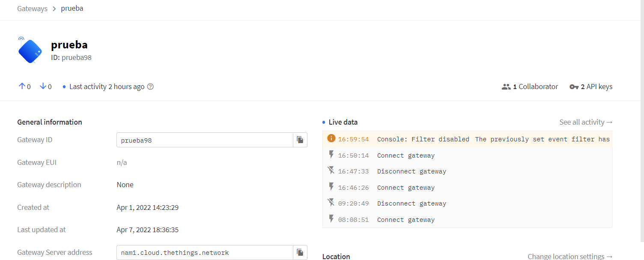Click the downlink arrow counter icon

(43, 87)
